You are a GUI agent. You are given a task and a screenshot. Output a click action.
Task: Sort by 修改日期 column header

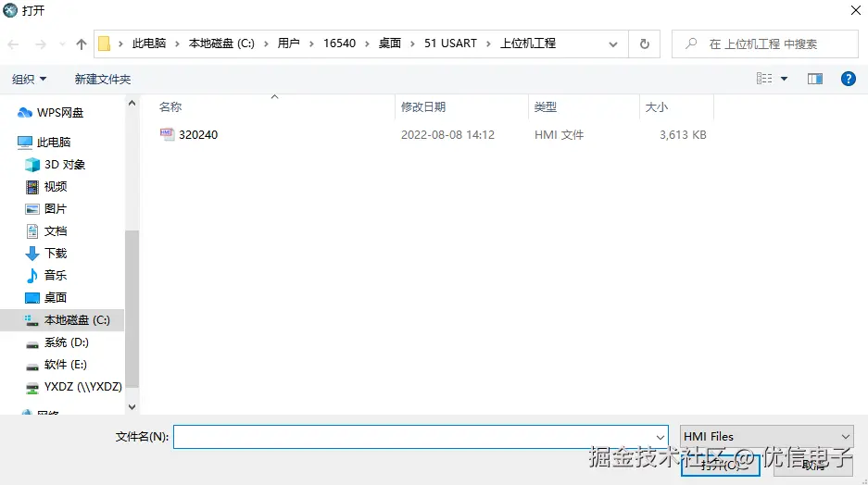click(423, 107)
